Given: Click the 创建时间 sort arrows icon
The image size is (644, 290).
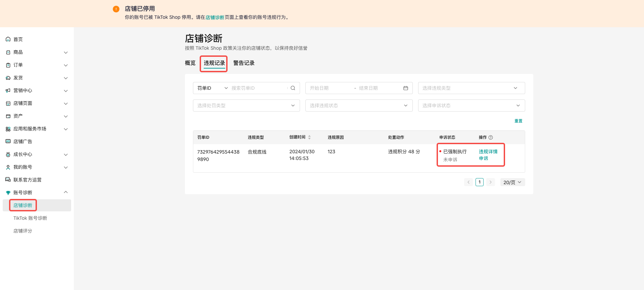Looking at the screenshot, I should coord(309,137).
